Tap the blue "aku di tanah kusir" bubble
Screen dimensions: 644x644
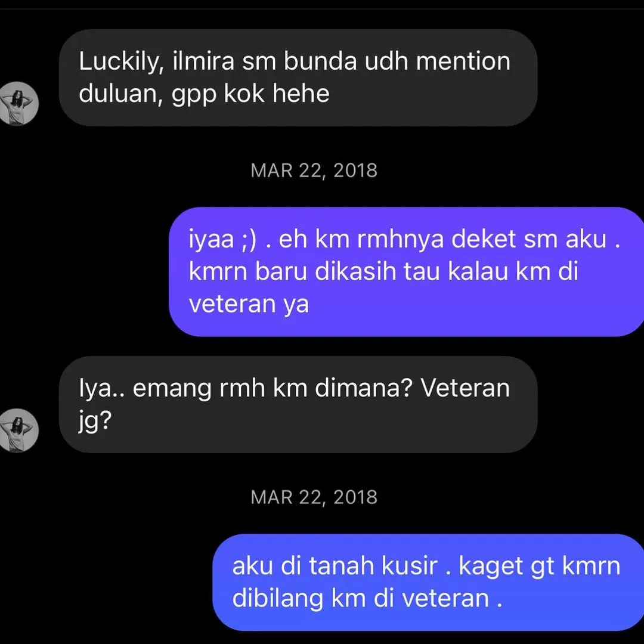pos(428,583)
